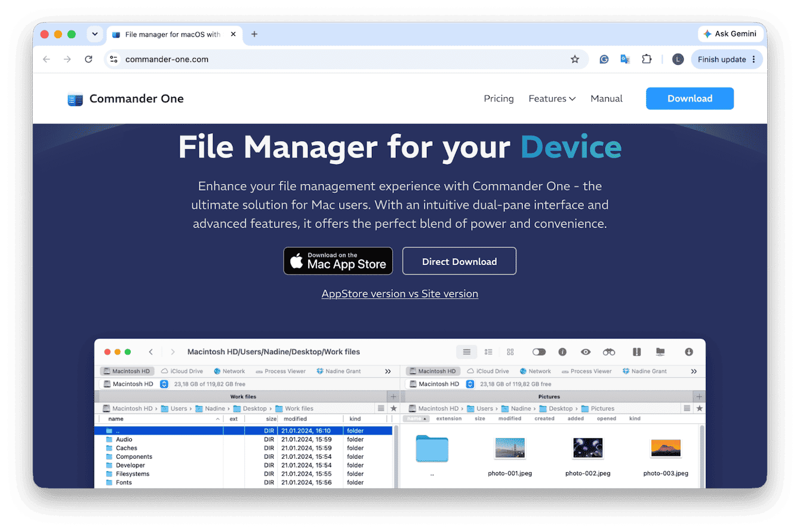800x532 pixels.
Task: Select brief list view mode icon
Action: 488,352
